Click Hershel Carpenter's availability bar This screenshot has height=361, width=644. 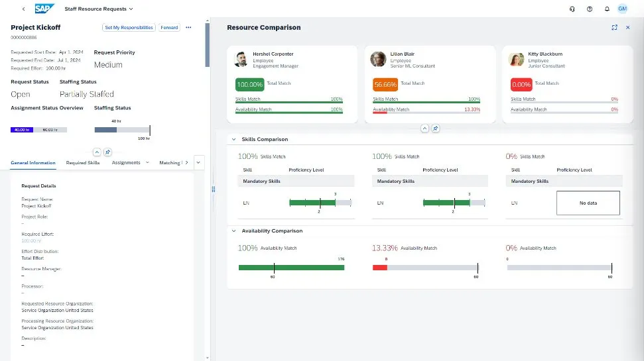point(291,268)
